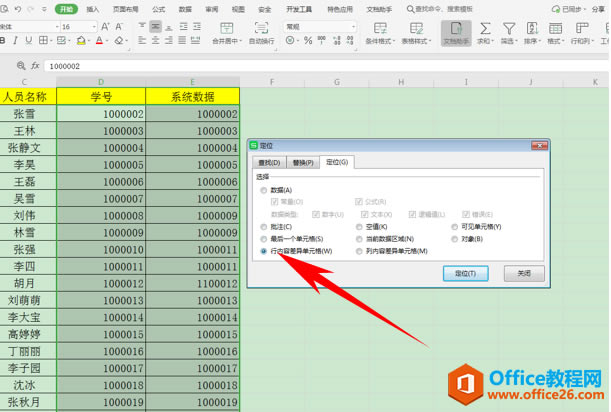The image size is (611, 412).
Task: Click the 求和 (AutoSum) sigma icon
Action: point(484,28)
